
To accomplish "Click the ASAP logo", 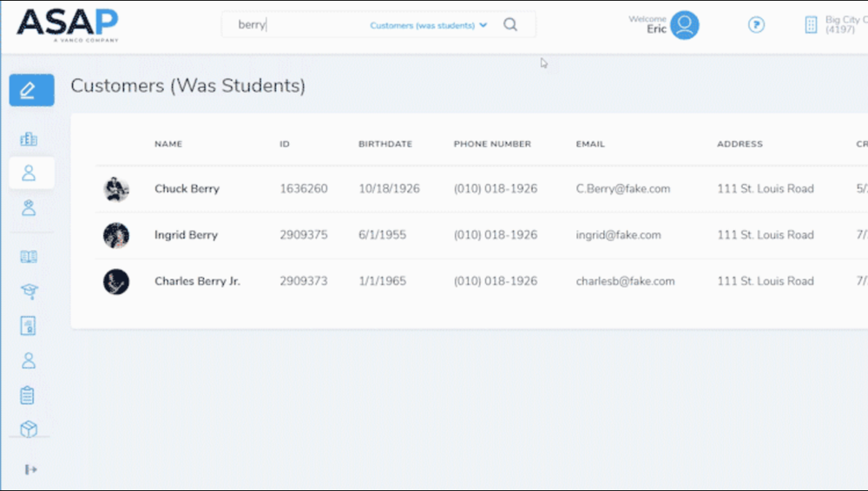I will click(x=68, y=25).
